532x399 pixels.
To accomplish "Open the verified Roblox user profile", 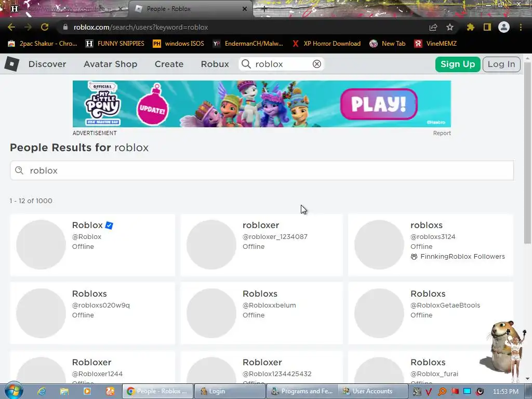I will 92,245.
